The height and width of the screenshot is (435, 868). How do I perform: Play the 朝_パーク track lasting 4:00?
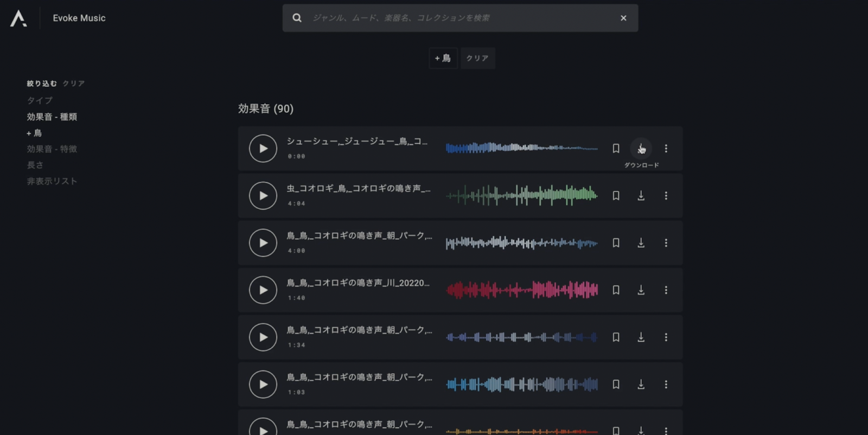[263, 243]
